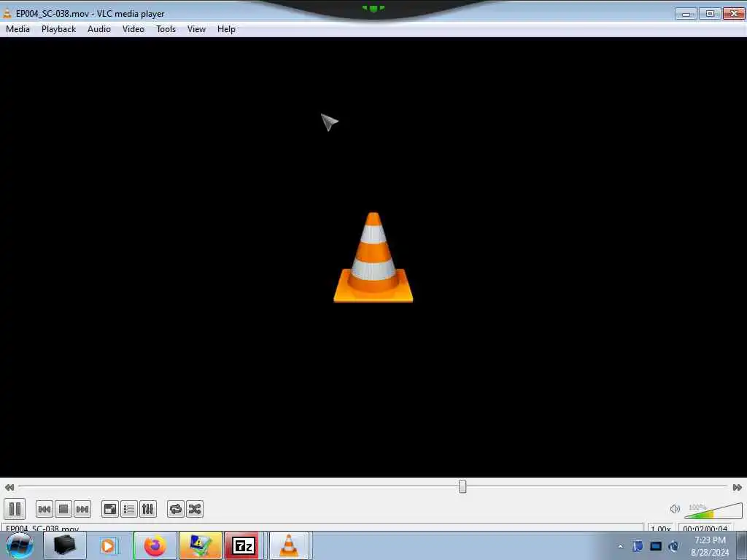Image resolution: width=747 pixels, height=560 pixels.
Task: Click the 1.00x playback speed label
Action: click(x=661, y=528)
